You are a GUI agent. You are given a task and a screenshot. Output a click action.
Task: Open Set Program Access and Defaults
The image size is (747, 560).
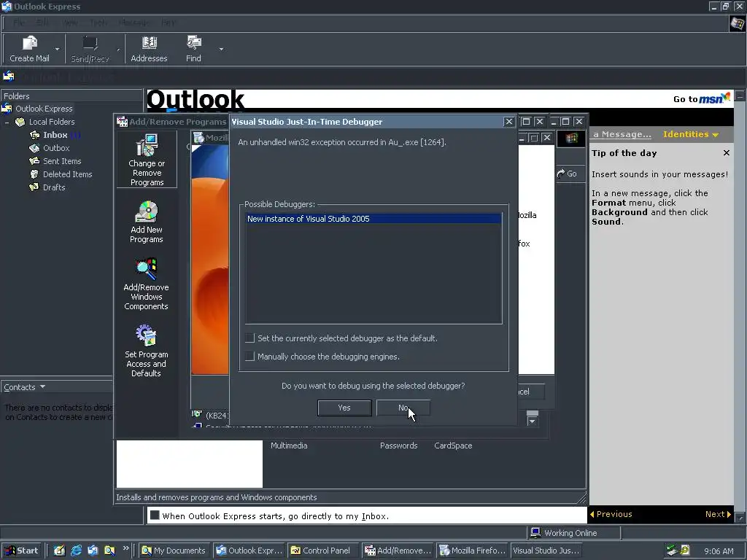point(146,351)
